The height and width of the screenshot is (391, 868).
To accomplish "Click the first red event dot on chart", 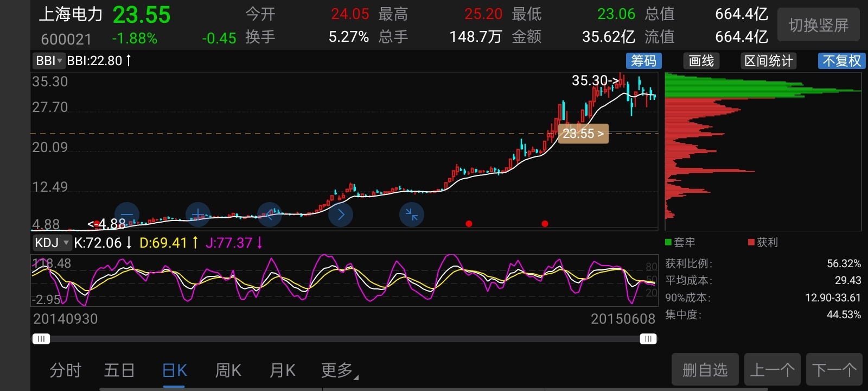I will pos(469,224).
